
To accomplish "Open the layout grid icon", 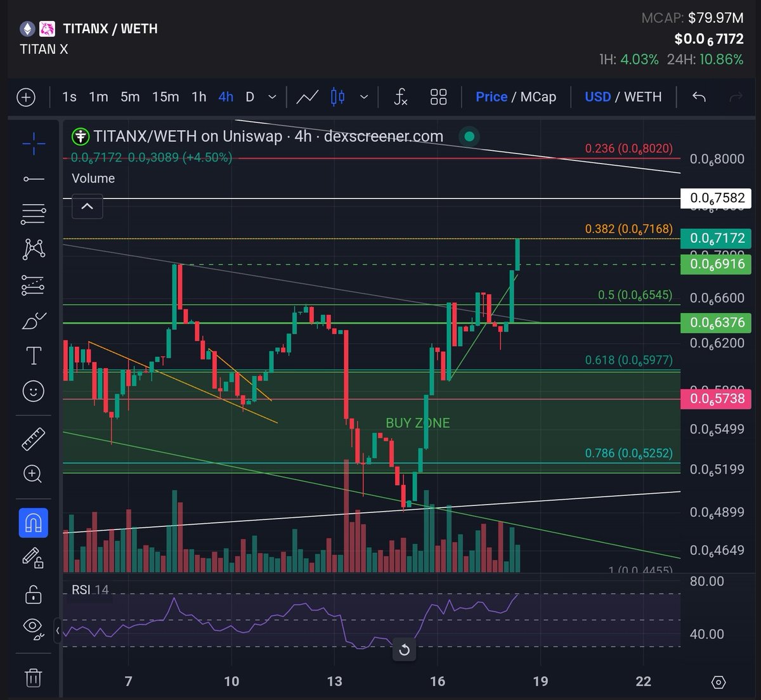I will click(x=438, y=97).
